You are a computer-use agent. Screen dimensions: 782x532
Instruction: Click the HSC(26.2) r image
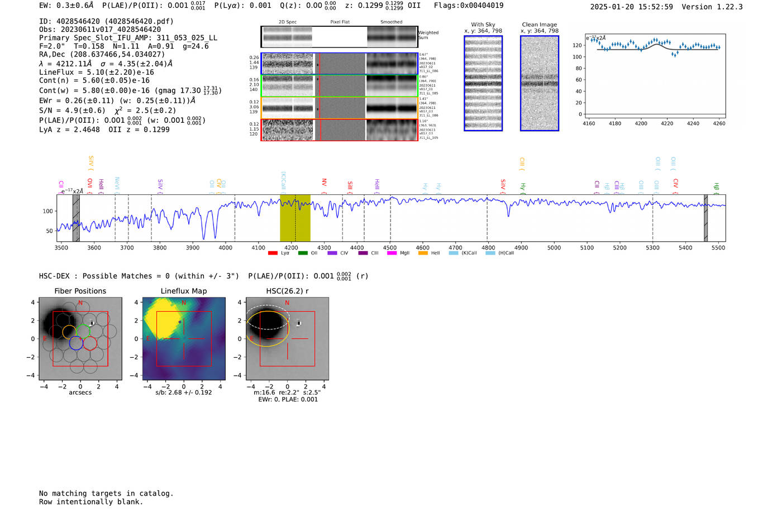point(287,339)
